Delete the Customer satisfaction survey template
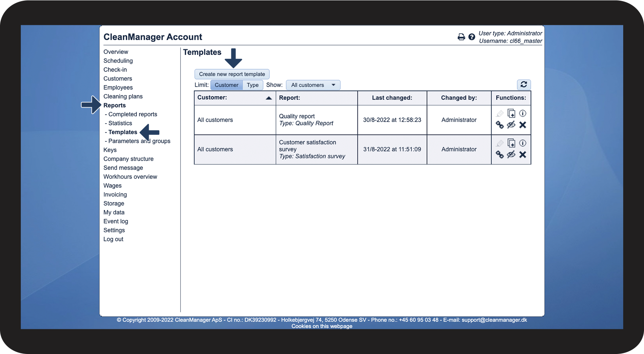Viewport: 644px width, 354px height. pos(523,155)
